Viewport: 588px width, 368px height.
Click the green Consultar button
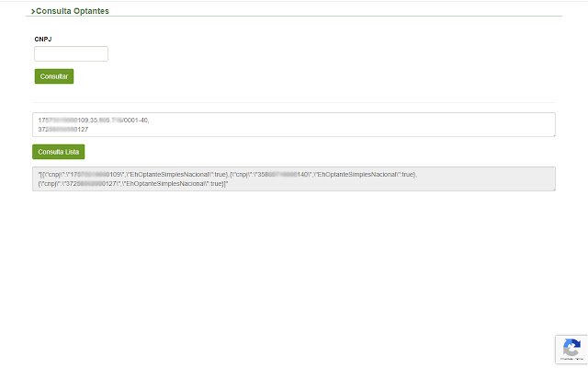tap(54, 76)
